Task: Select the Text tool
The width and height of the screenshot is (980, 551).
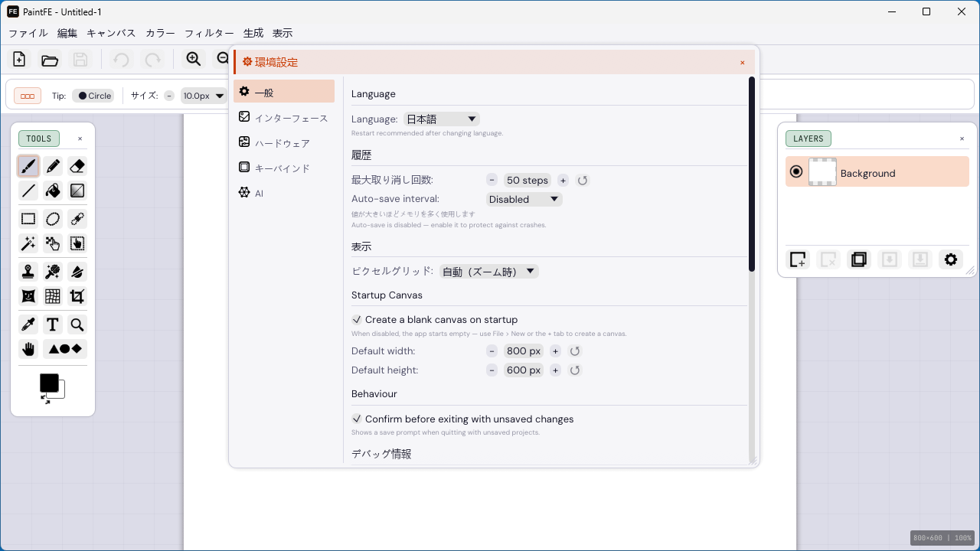Action: (x=53, y=324)
